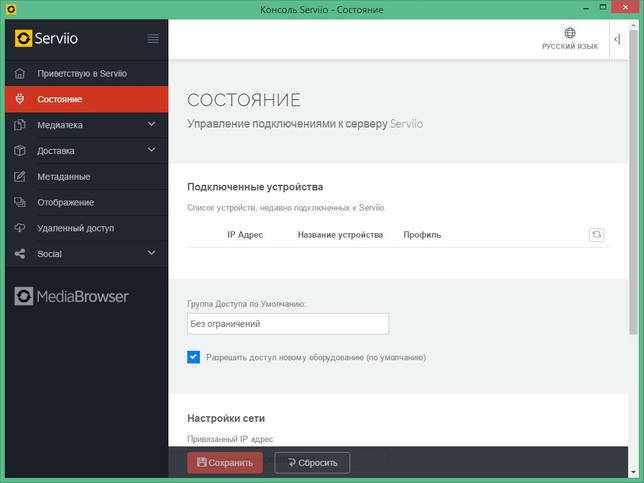The image size is (644, 483).
Task: Toggle the sidebar hamburger menu
Action: 153,39
